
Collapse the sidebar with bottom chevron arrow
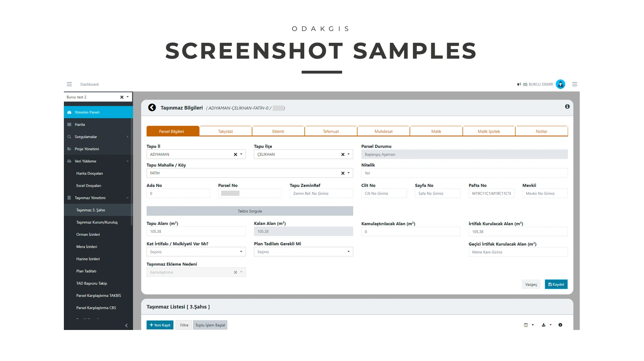pyautogui.click(x=126, y=325)
